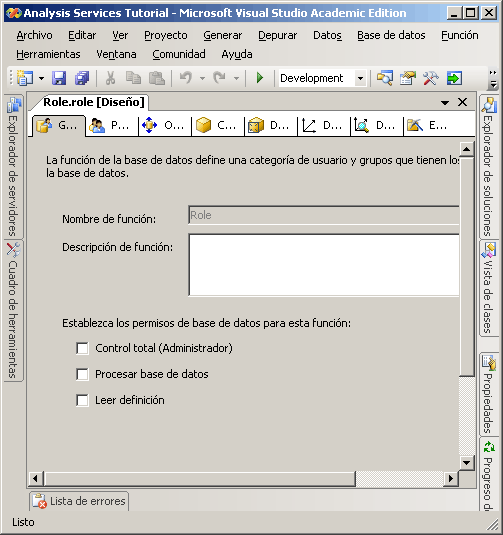Click the Cut scissors icon
The width and height of the screenshot is (503, 535).
coord(110,78)
